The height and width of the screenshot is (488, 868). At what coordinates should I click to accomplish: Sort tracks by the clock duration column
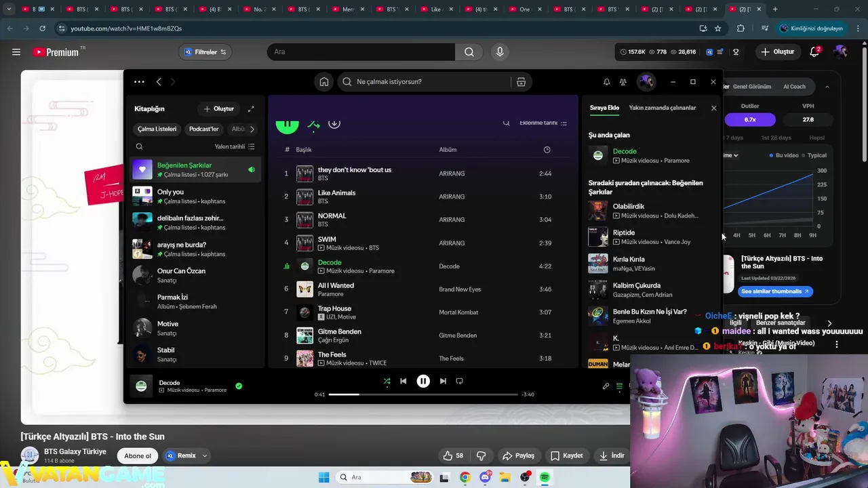[x=547, y=150]
